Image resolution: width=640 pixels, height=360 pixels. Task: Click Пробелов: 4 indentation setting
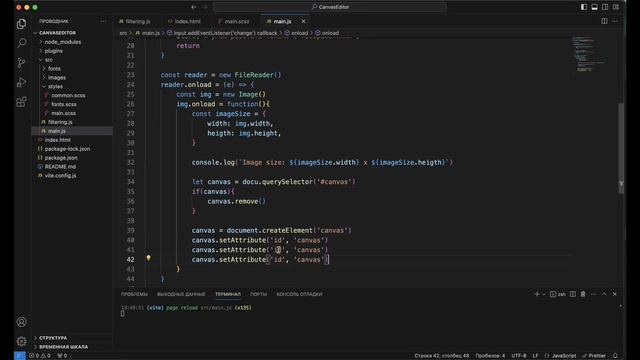click(490, 356)
